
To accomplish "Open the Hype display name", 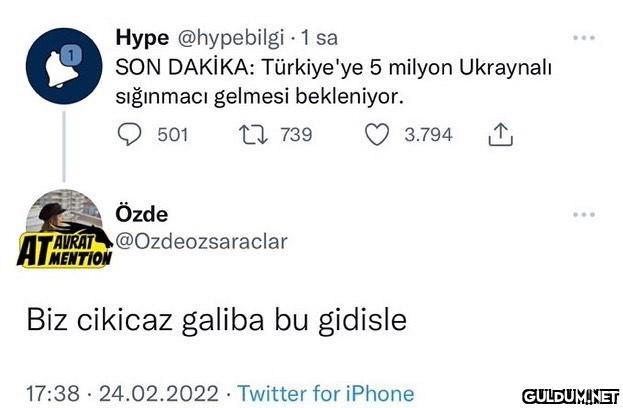I will [142, 39].
